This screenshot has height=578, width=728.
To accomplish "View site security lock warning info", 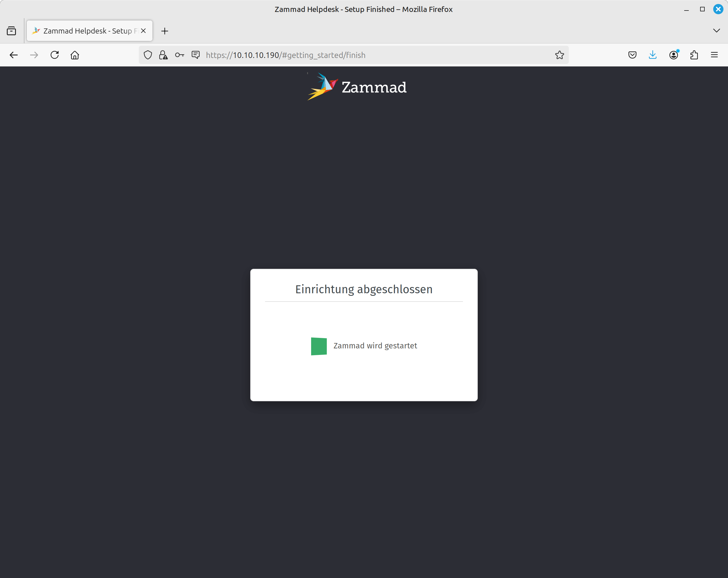I will pyautogui.click(x=164, y=55).
